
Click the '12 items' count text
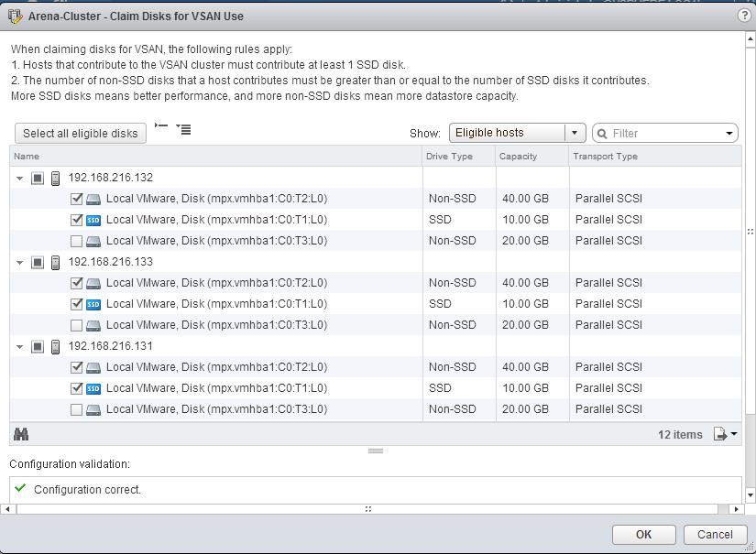(680, 435)
